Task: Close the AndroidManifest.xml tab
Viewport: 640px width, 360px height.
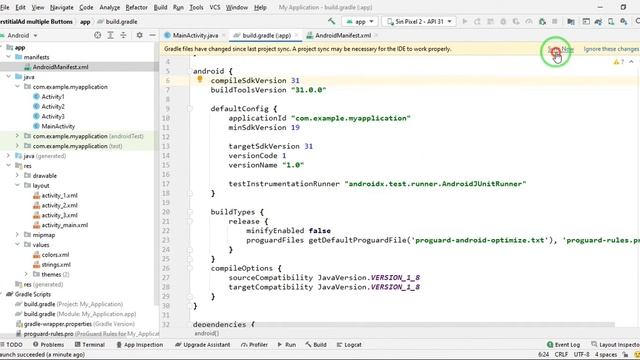Action: point(376,36)
